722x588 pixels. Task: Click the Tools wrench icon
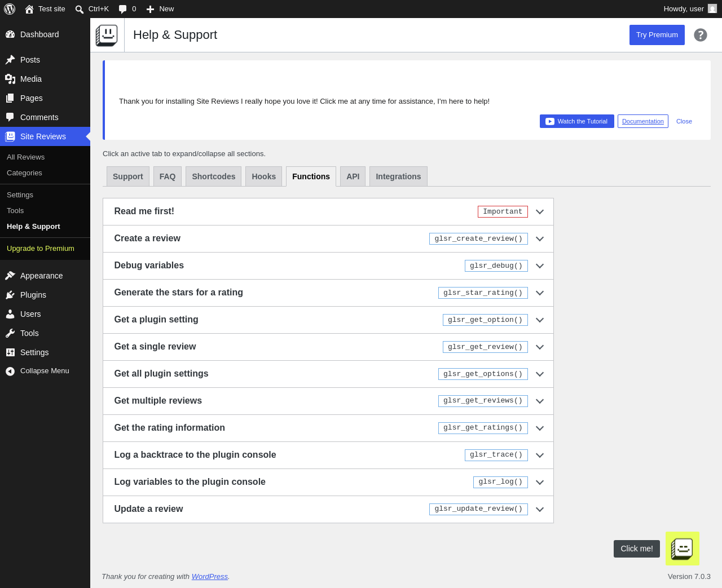tap(10, 333)
